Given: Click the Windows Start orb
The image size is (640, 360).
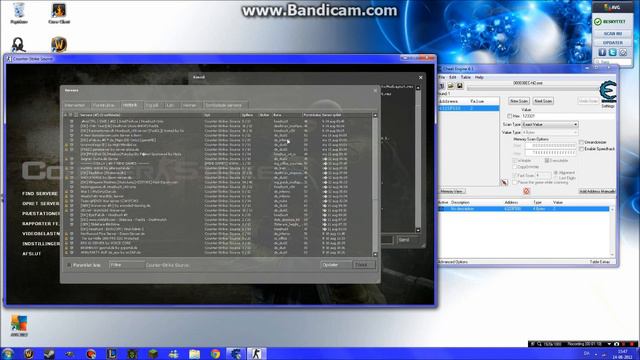Looking at the screenshot, I should [7, 353].
